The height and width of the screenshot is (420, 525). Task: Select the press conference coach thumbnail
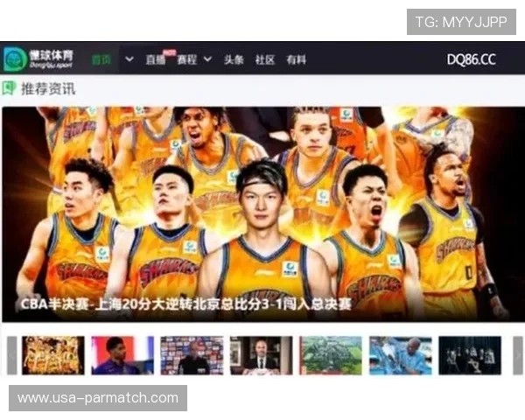coord(192,355)
